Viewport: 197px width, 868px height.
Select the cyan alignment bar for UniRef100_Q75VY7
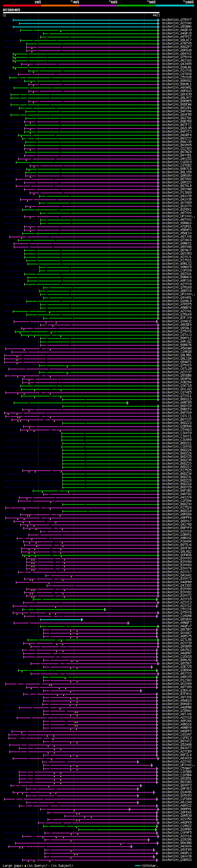point(86,20)
